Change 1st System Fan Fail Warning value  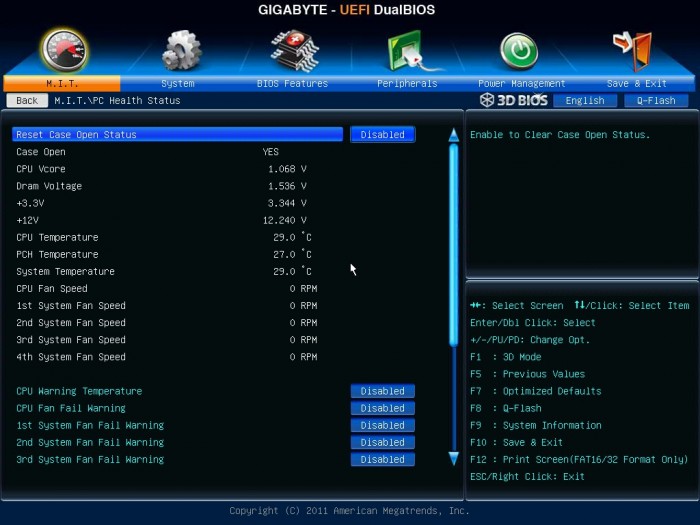point(383,425)
